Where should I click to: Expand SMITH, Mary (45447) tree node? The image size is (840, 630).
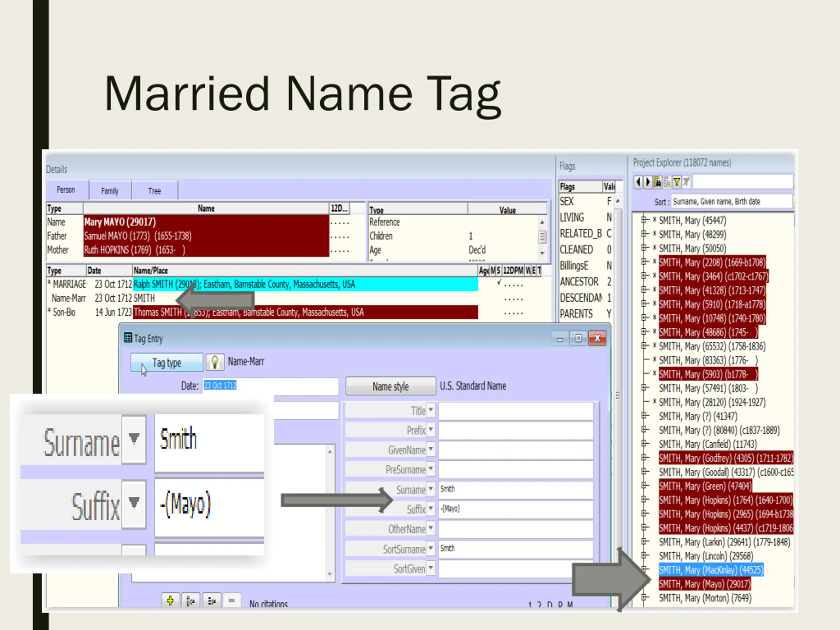tap(644, 220)
